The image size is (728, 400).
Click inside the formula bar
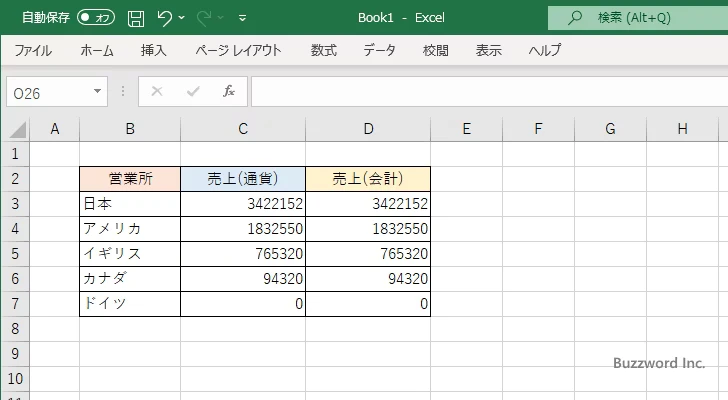coord(489,92)
